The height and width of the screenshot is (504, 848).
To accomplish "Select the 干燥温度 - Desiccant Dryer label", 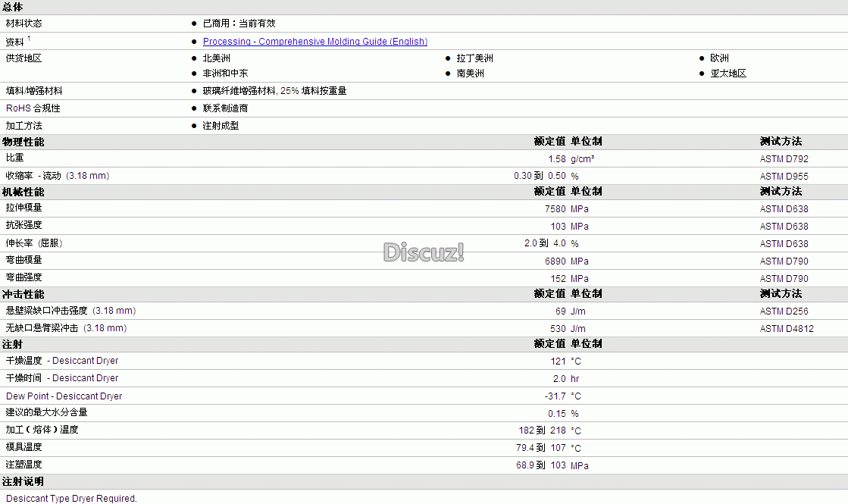I will pyautogui.click(x=61, y=361).
